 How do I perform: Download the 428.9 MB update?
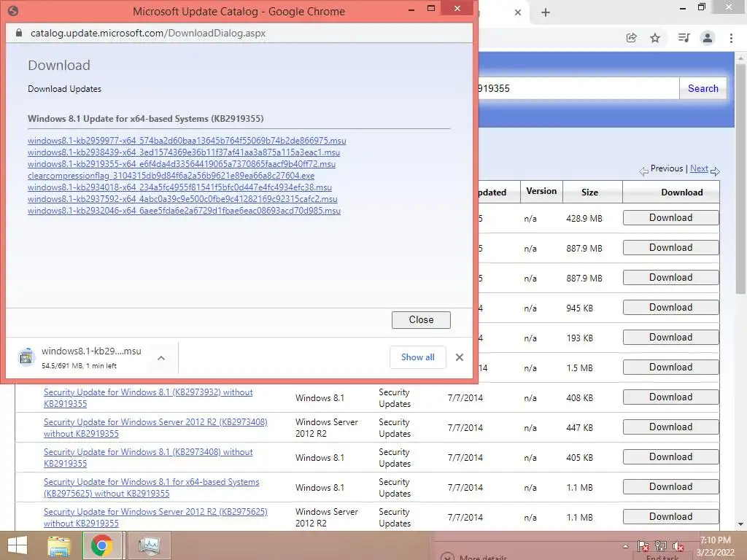click(671, 217)
